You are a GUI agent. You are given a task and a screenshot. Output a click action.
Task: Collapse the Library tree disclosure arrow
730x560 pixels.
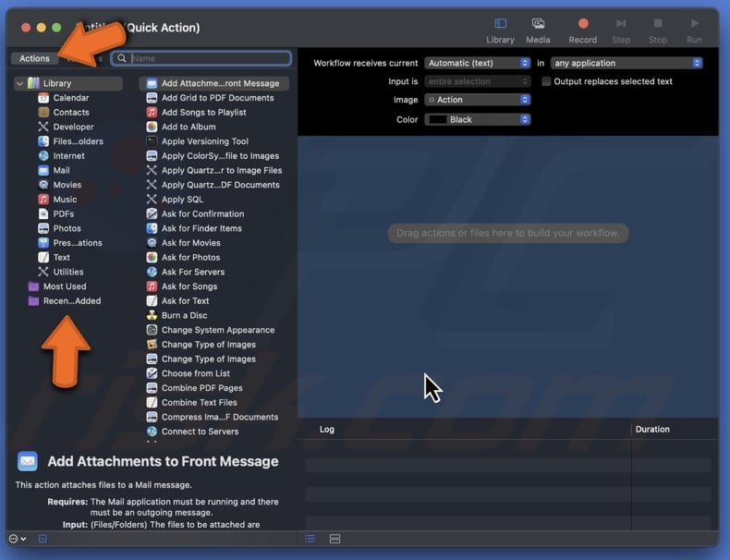pos(19,84)
